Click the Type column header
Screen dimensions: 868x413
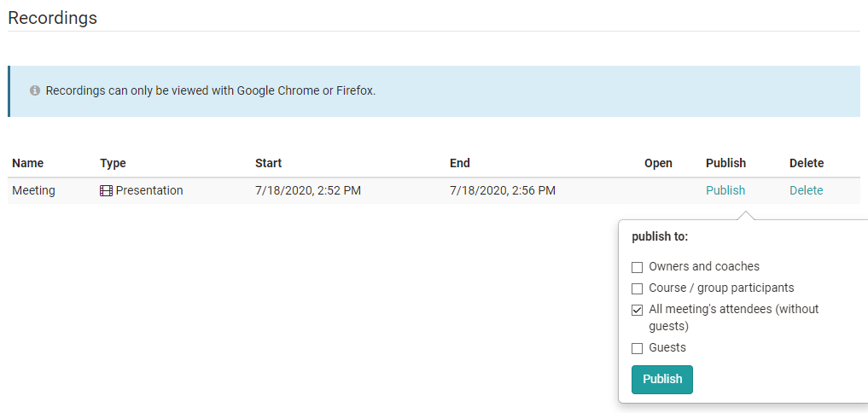pos(113,163)
